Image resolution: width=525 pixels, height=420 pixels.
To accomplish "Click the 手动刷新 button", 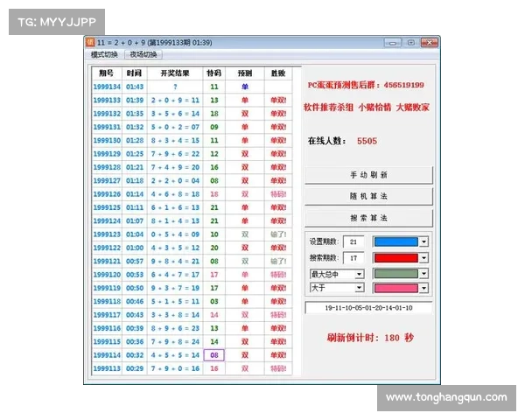I will pos(368,175).
